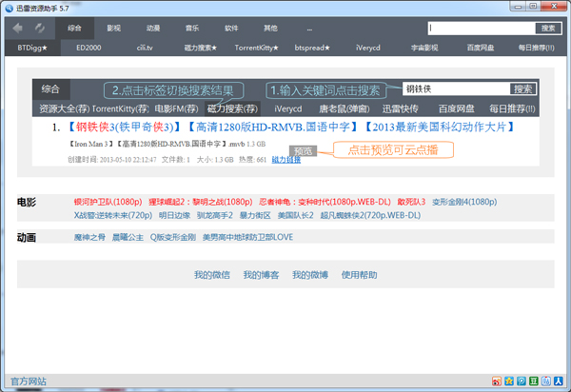Open 忍者神龟：变种时代(1080p.WEB-DL) link

point(325,202)
